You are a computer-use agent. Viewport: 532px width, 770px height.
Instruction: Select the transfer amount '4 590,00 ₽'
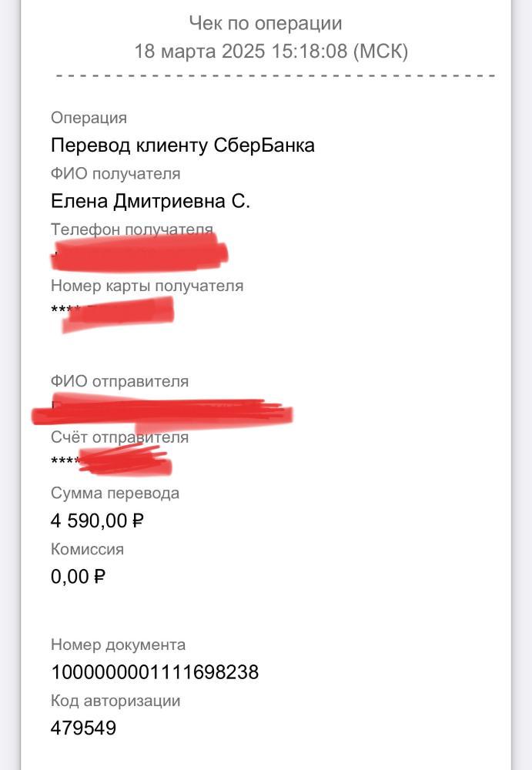pos(97,521)
